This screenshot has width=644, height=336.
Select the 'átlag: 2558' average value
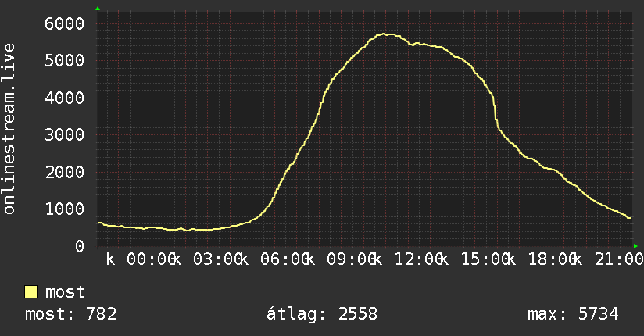[321, 314]
